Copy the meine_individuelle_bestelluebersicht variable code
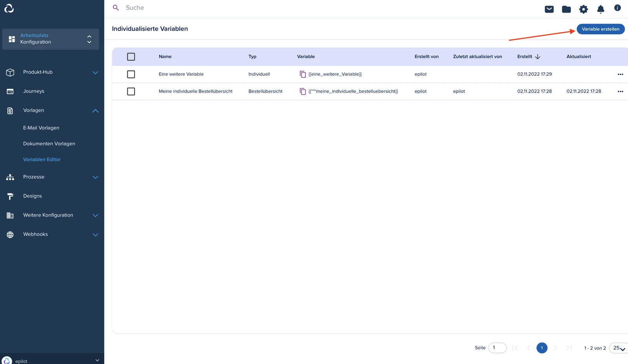Viewport: 628px width, 364px height. pyautogui.click(x=303, y=91)
